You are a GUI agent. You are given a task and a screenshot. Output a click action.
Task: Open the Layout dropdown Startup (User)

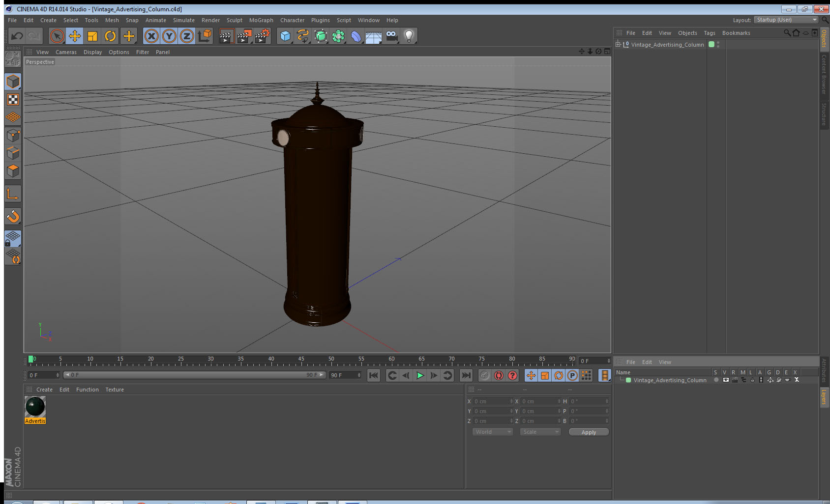coord(786,20)
